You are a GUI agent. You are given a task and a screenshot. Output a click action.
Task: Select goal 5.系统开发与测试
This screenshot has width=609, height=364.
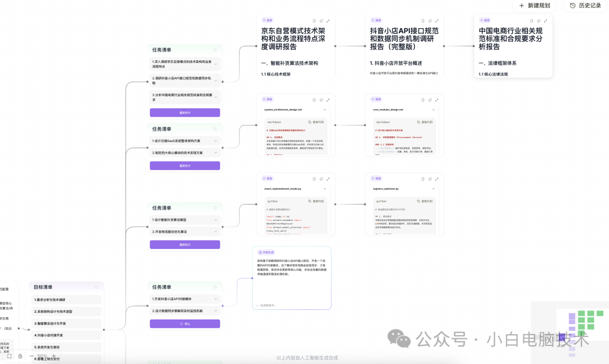click(67, 347)
